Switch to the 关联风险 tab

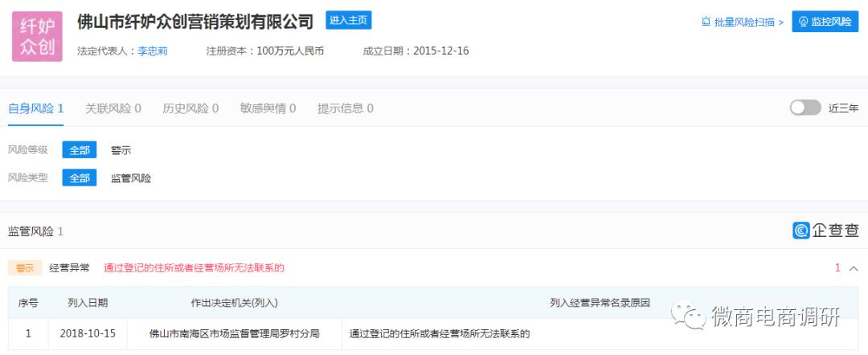113,108
